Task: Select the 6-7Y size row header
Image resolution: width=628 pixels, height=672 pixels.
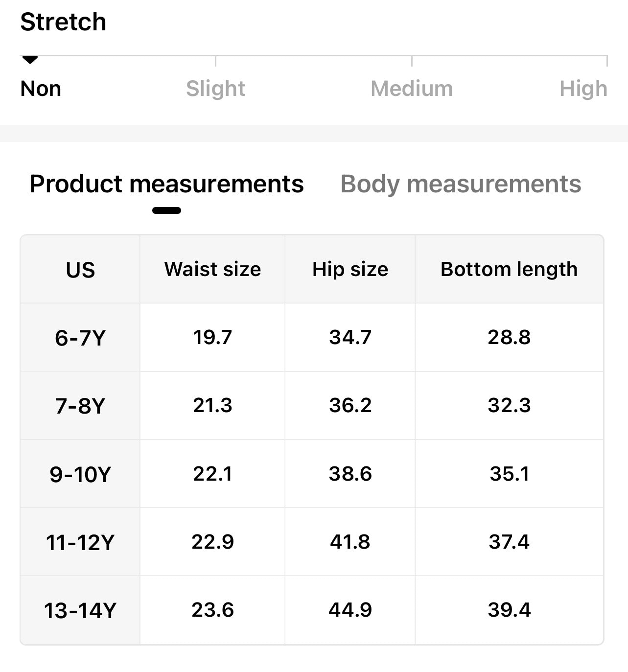Action: [x=80, y=338]
